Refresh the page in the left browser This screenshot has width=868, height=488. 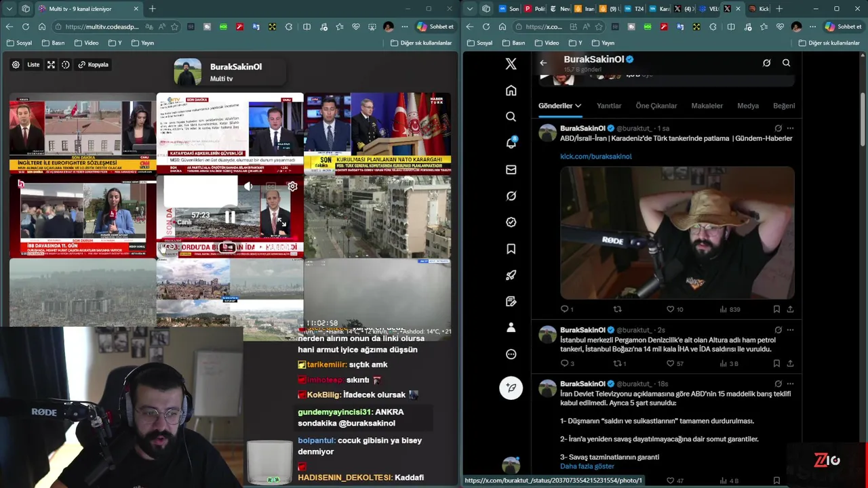click(x=26, y=26)
